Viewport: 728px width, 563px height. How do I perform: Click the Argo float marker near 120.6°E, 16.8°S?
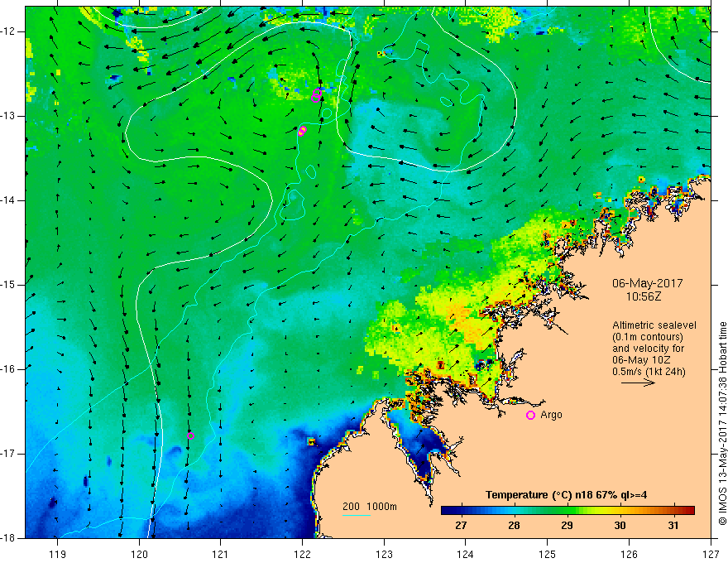(190, 435)
